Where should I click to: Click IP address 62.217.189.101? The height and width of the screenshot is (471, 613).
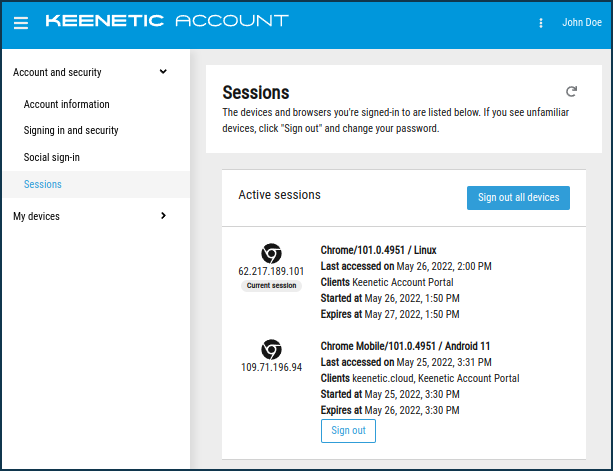point(271,271)
